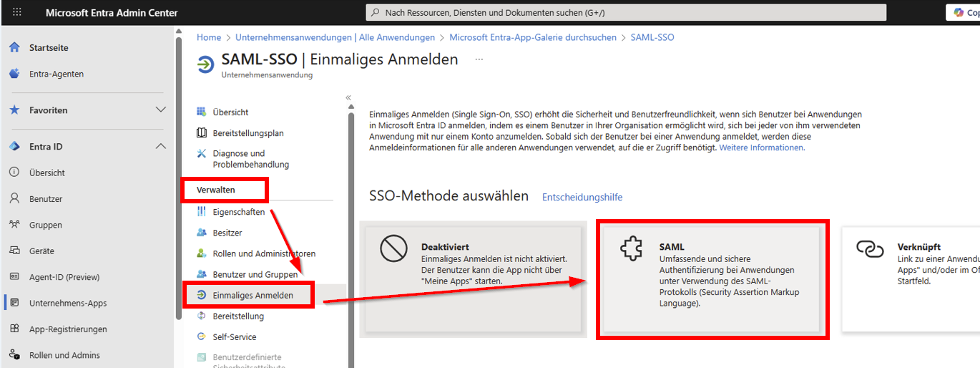Click the SAML puzzle piece icon

click(x=631, y=250)
